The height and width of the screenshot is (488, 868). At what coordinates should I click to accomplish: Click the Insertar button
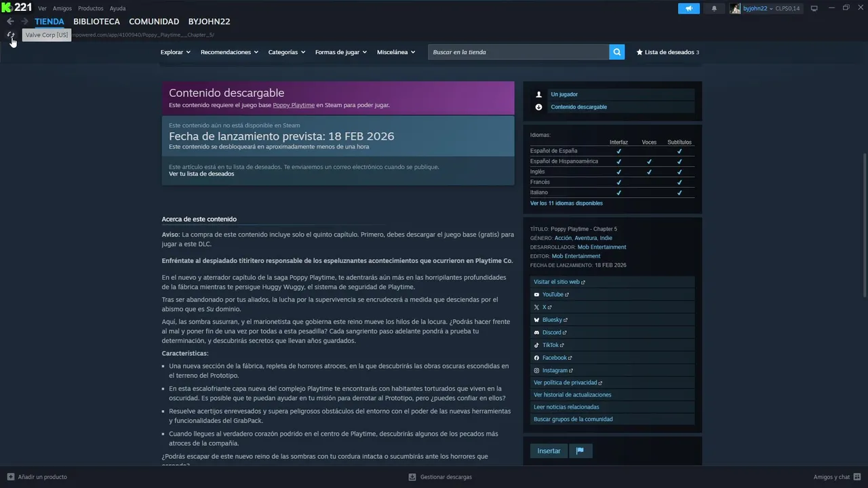coord(549,451)
